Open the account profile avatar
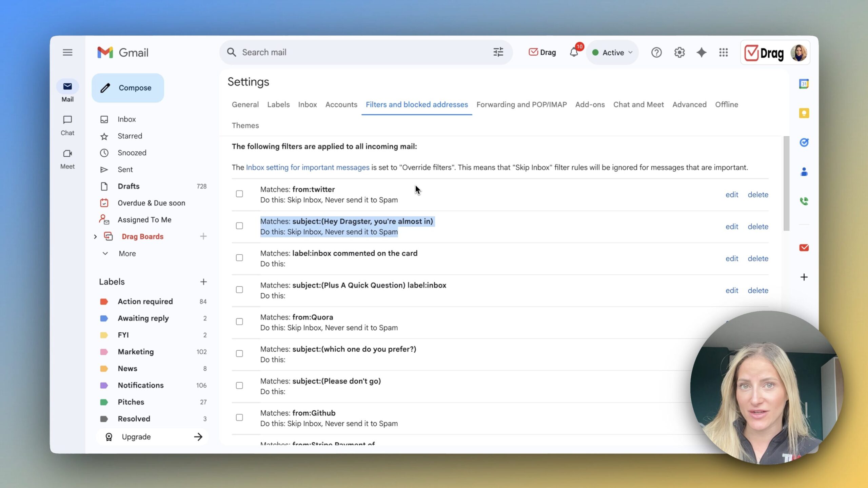Screen dimensions: 868x488 click(799, 53)
